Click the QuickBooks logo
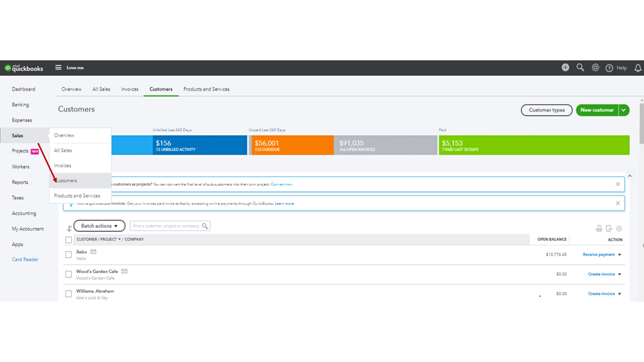 point(24,68)
